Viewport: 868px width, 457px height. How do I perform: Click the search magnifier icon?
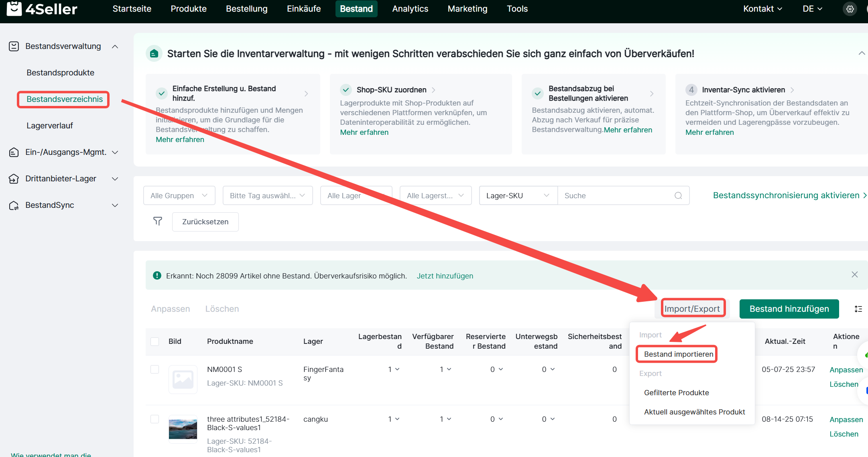pyautogui.click(x=678, y=195)
